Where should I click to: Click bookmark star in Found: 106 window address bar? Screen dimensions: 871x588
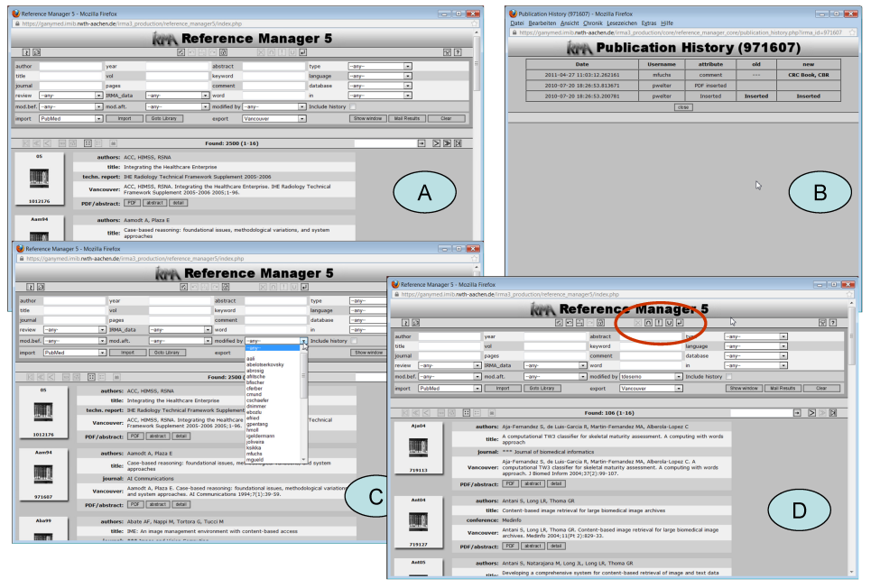pos(849,294)
